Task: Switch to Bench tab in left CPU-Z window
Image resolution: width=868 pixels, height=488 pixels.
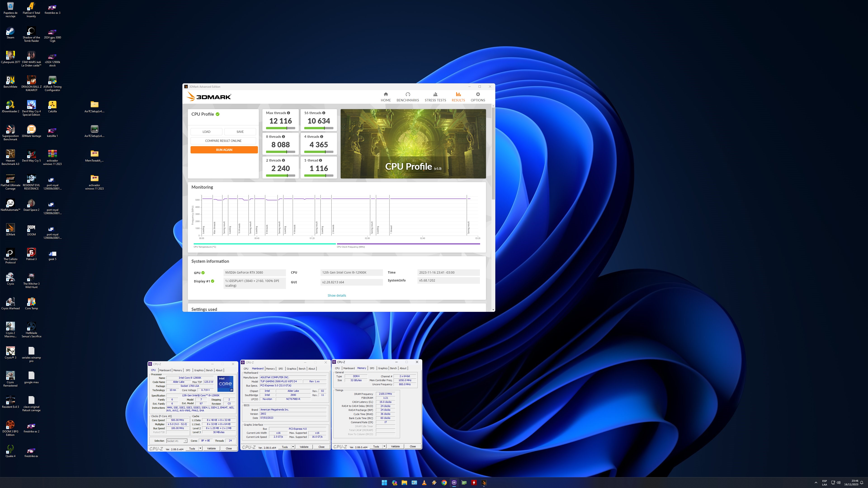Action: (209, 370)
